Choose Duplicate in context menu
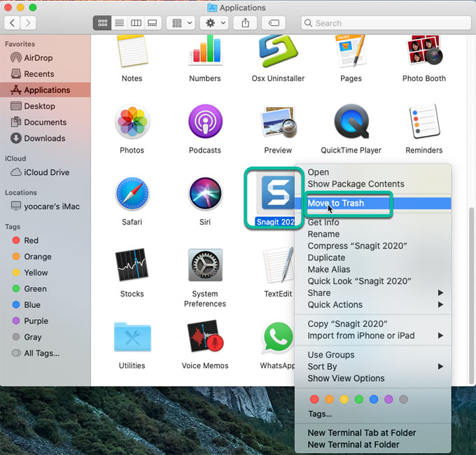 (x=373, y=258)
